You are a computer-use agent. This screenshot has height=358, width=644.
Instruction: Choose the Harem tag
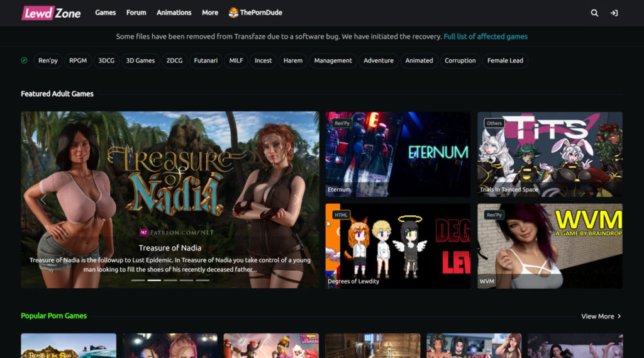(293, 60)
